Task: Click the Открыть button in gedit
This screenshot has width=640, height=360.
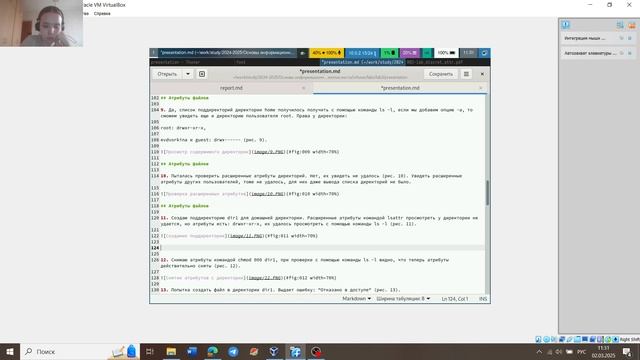Action: click(x=167, y=74)
